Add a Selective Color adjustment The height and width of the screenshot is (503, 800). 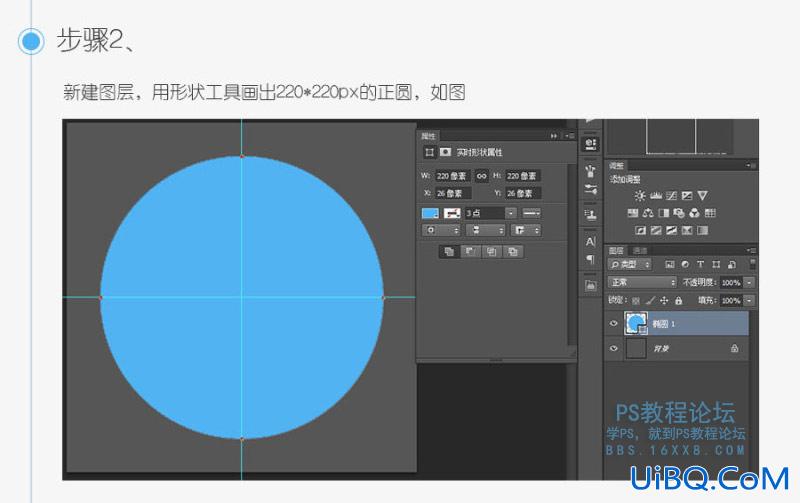pos(687,231)
